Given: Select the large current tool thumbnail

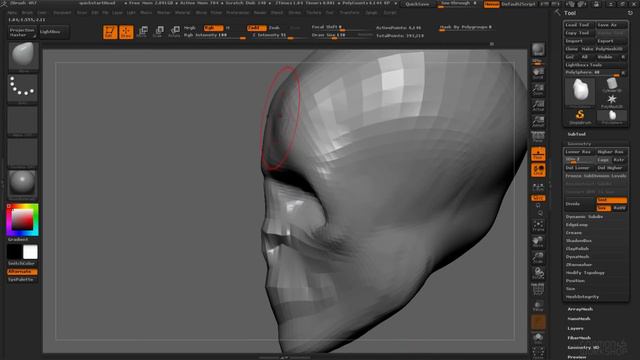Looking at the screenshot, I should tap(580, 92).
